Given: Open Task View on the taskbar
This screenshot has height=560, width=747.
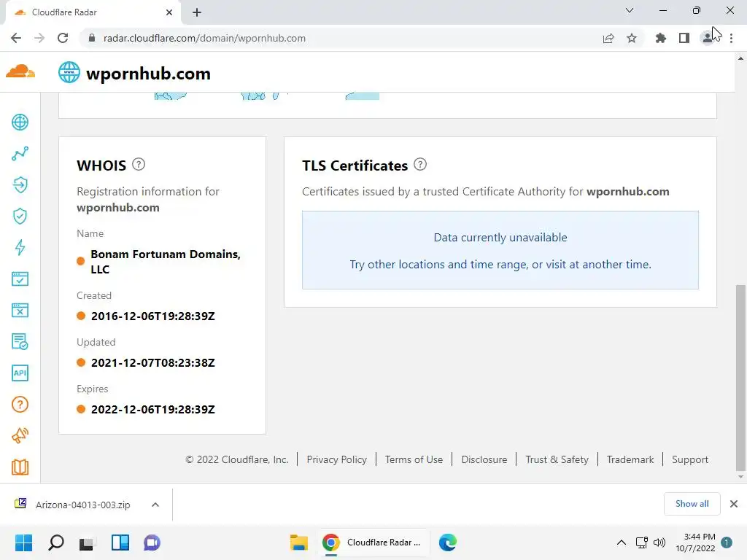Looking at the screenshot, I should 88,542.
